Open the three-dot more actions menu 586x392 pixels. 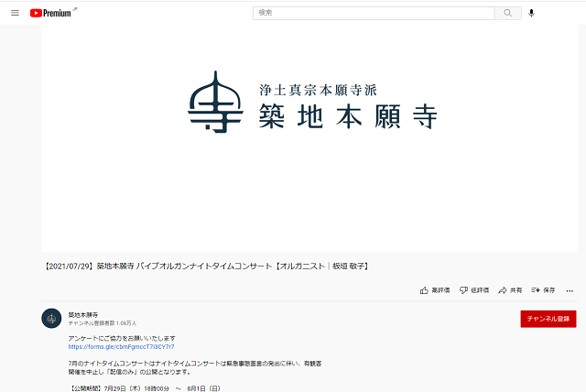pyautogui.click(x=570, y=290)
